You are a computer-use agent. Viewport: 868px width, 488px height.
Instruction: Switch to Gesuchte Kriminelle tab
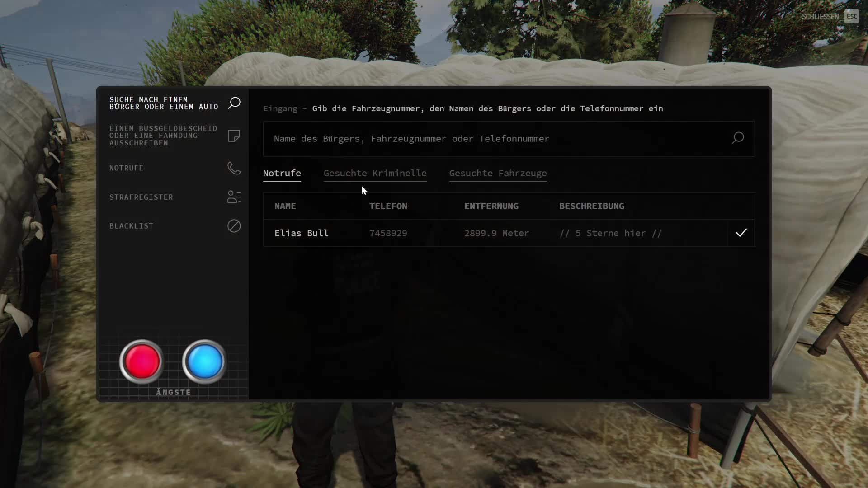375,173
